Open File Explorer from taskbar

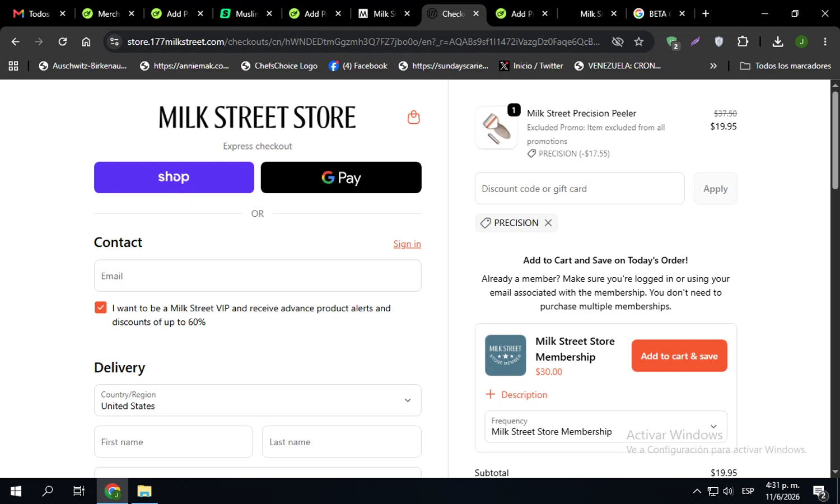click(144, 491)
